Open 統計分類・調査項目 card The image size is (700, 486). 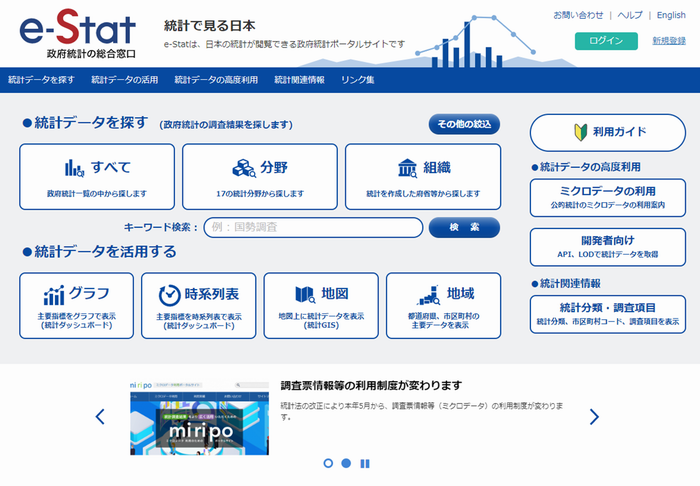pyautogui.click(x=608, y=314)
